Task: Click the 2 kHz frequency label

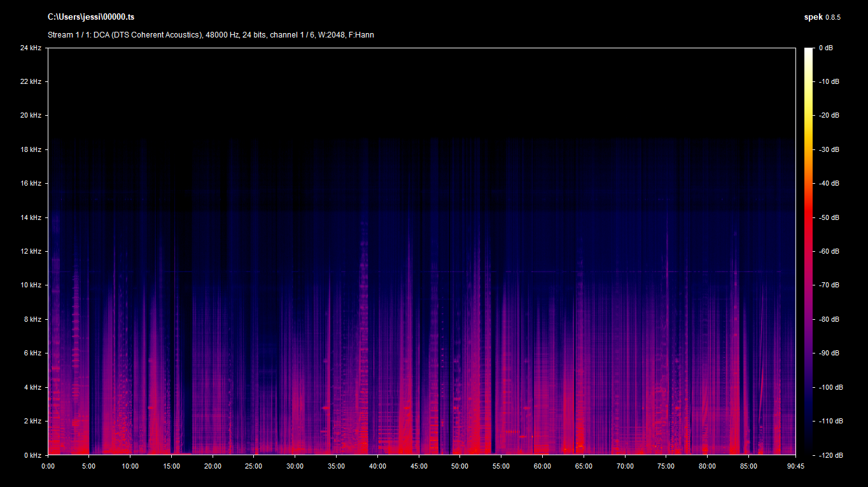Action: point(32,421)
